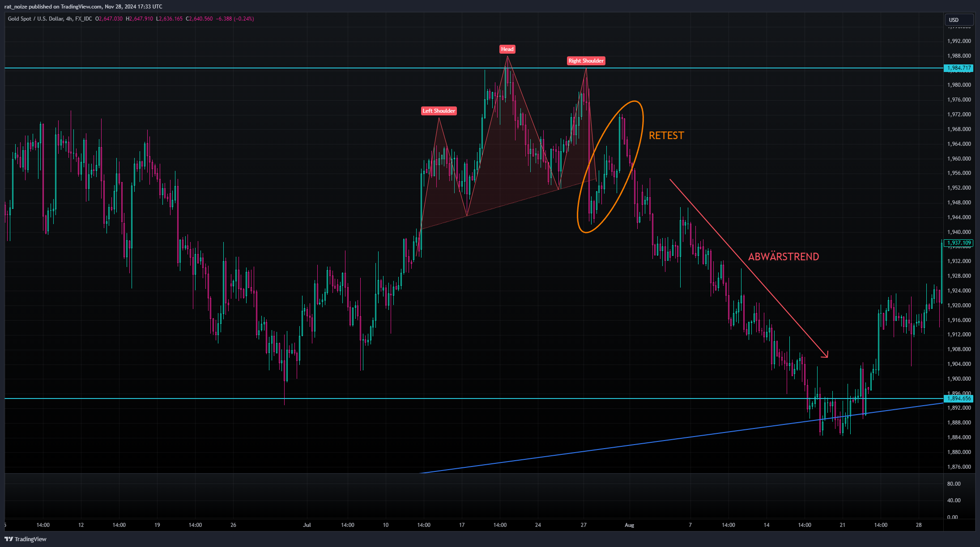Click the 26 date label on time axis
The image size is (980, 547).
233,525
